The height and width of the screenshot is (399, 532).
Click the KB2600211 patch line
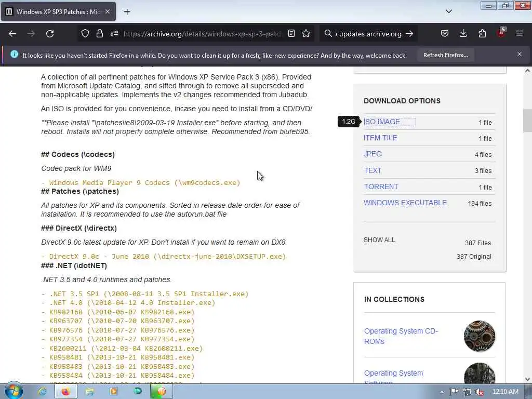(x=122, y=349)
